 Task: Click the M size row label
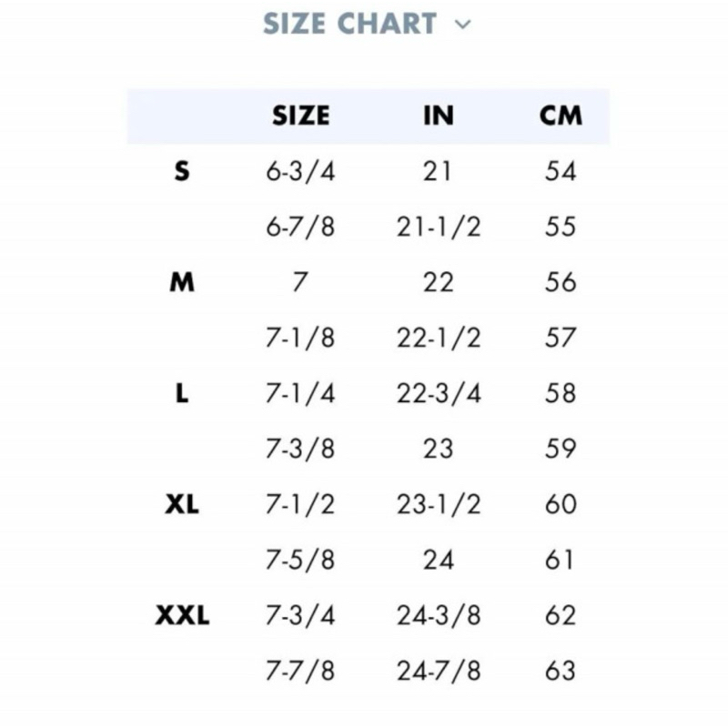point(182,282)
